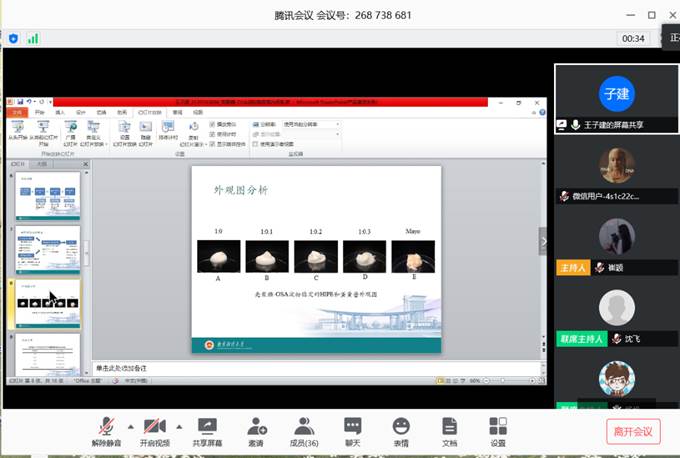This screenshot has height=458, width=680.
Task: Open the members list 成员(36)
Action: 304,431
